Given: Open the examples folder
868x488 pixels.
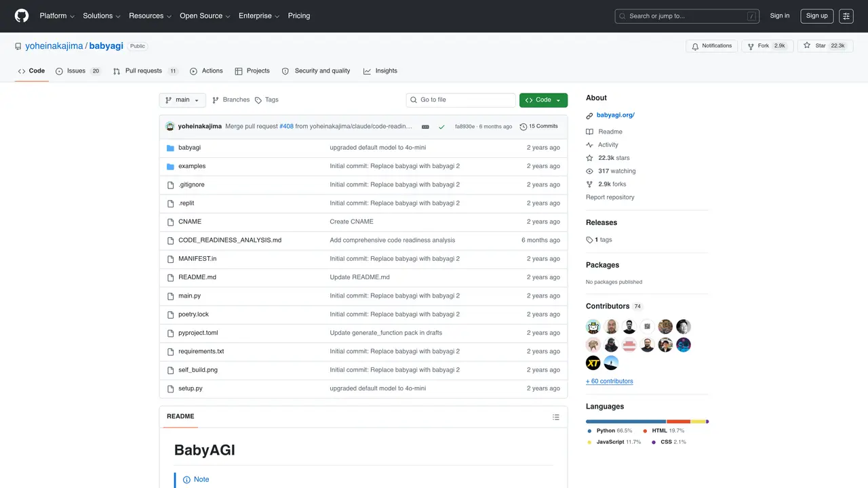Looking at the screenshot, I should [x=192, y=166].
